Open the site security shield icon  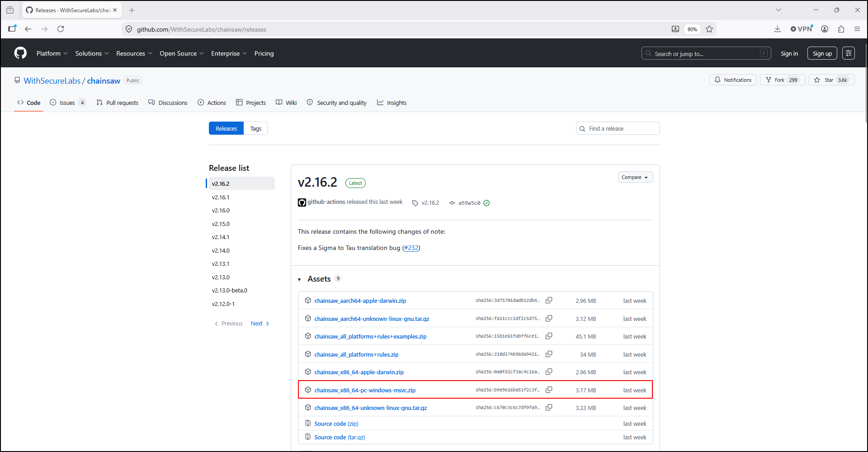coord(129,29)
